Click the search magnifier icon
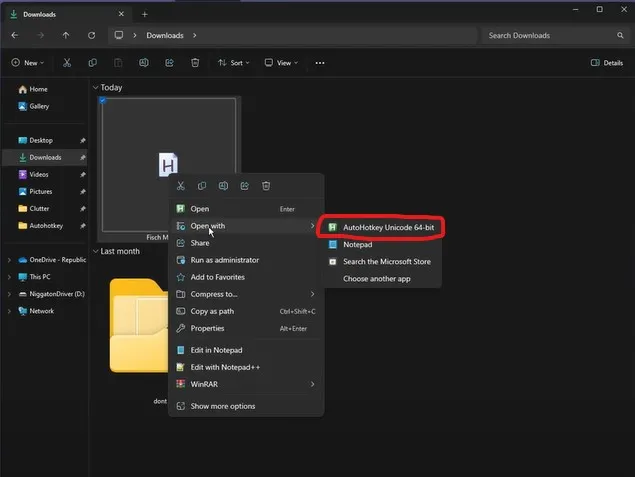Screen dimensions: 635x477 (620, 36)
